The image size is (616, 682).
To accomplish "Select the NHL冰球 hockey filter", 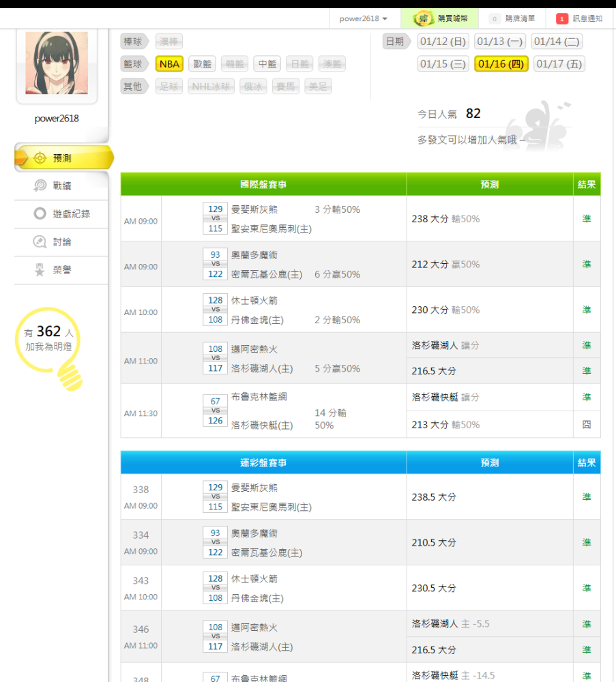I will [x=211, y=87].
